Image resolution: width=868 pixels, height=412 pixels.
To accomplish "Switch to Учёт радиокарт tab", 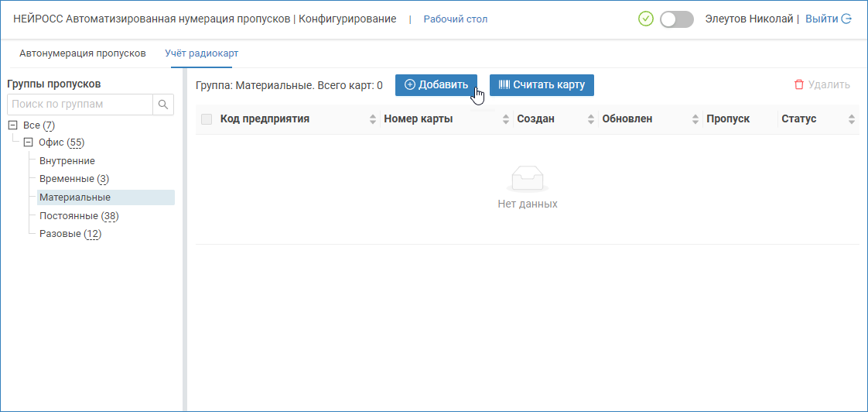I will tap(201, 53).
